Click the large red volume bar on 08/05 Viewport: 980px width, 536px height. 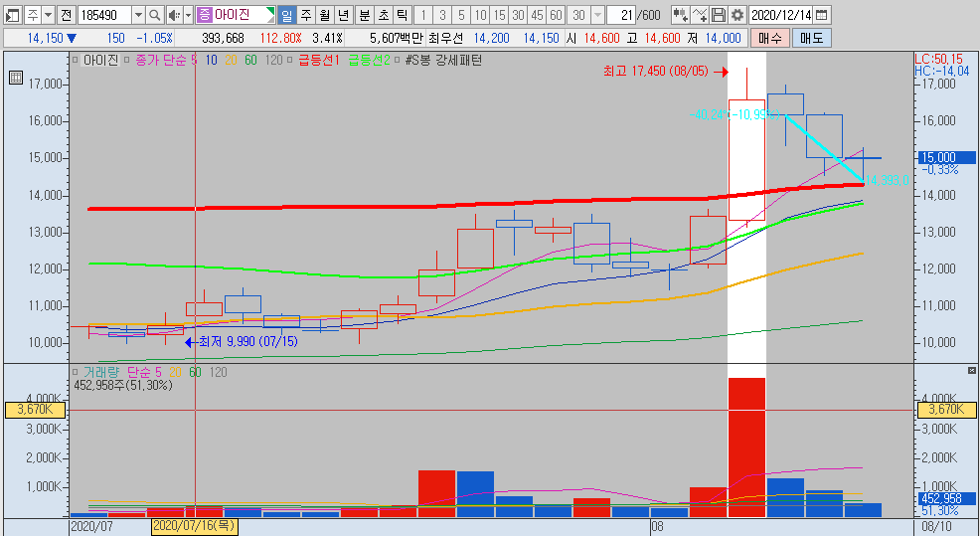click(746, 447)
